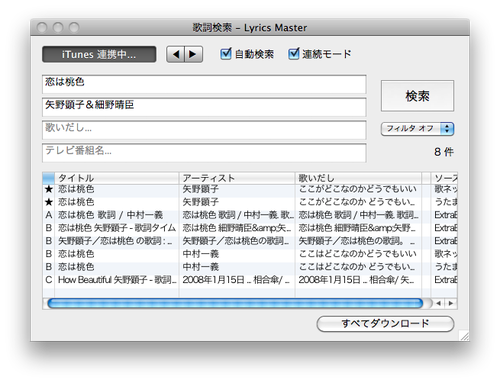
Task: Click scrollbar right arrow button
Action: (x=451, y=303)
